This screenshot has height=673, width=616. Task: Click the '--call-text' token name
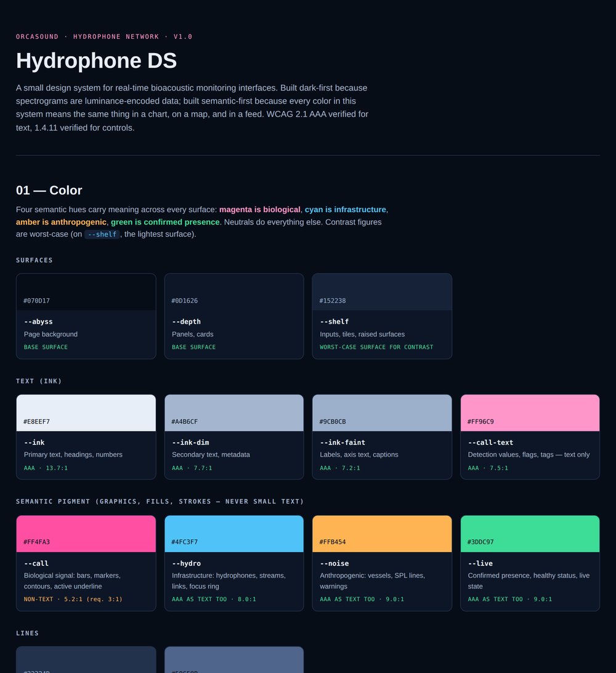(490, 443)
